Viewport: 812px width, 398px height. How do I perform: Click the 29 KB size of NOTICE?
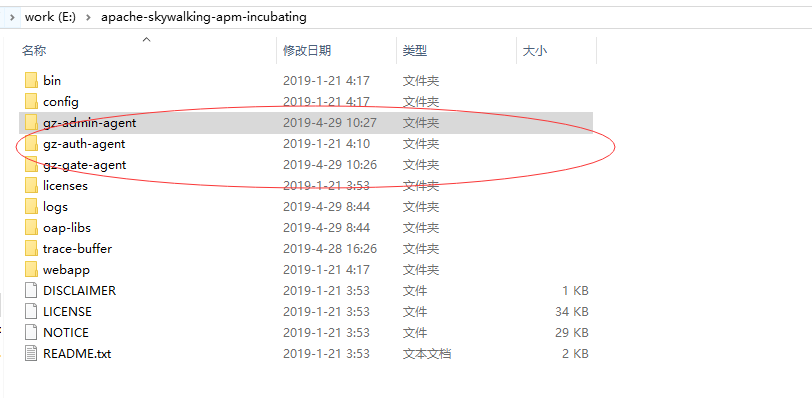pyautogui.click(x=572, y=332)
